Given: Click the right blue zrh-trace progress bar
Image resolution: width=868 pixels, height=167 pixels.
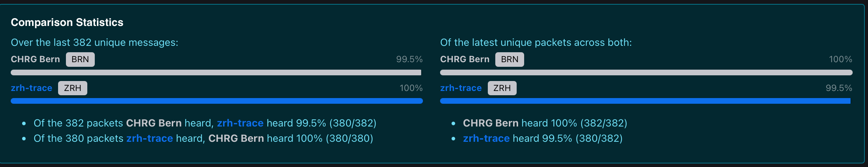Looking at the screenshot, I should point(645,101).
